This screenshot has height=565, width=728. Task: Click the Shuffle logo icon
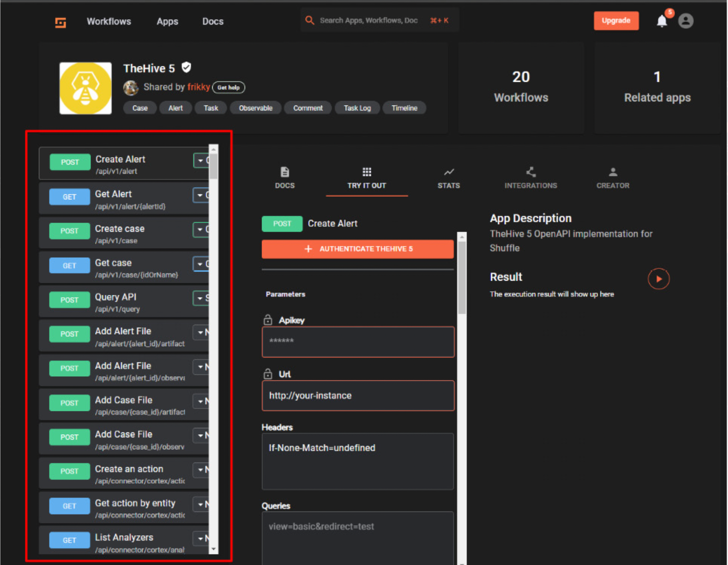pos(60,22)
